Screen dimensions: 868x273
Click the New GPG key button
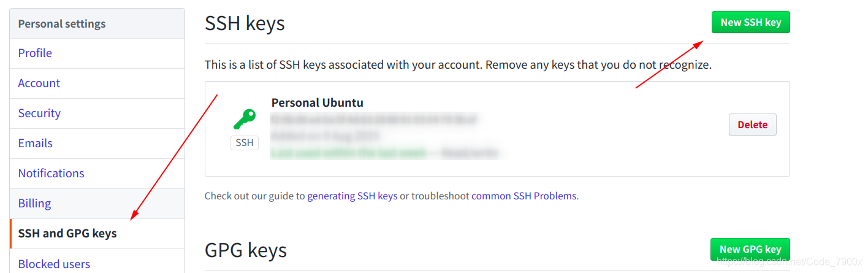coord(750,249)
